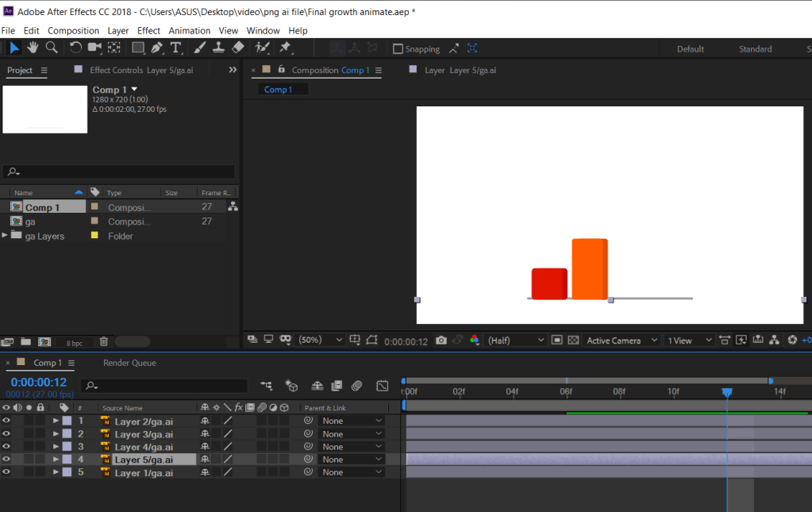This screenshot has width=812, height=512.
Task: Click the label color swatch of Layer 3/ga.ai
Action: pos(67,434)
